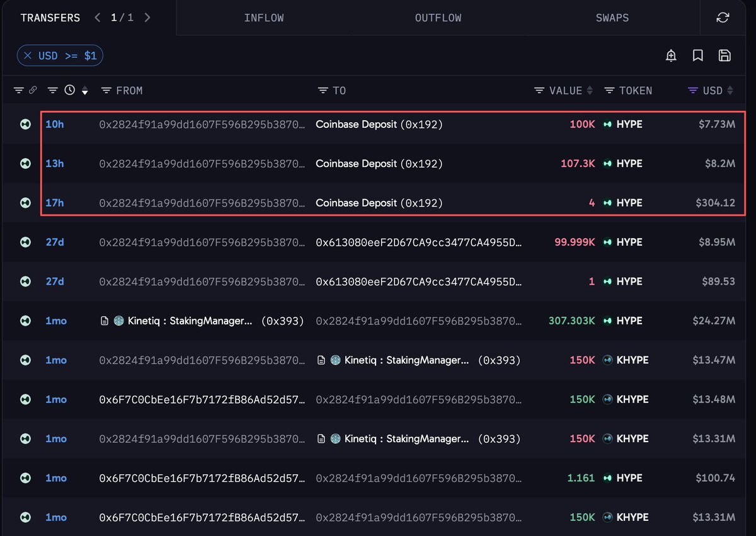Open the filter icon beside TO
Viewport: 756px width, 536px height.
pyautogui.click(x=323, y=91)
